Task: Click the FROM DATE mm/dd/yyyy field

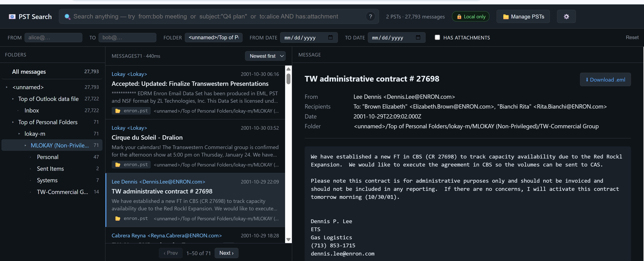Action: pyautogui.click(x=309, y=37)
